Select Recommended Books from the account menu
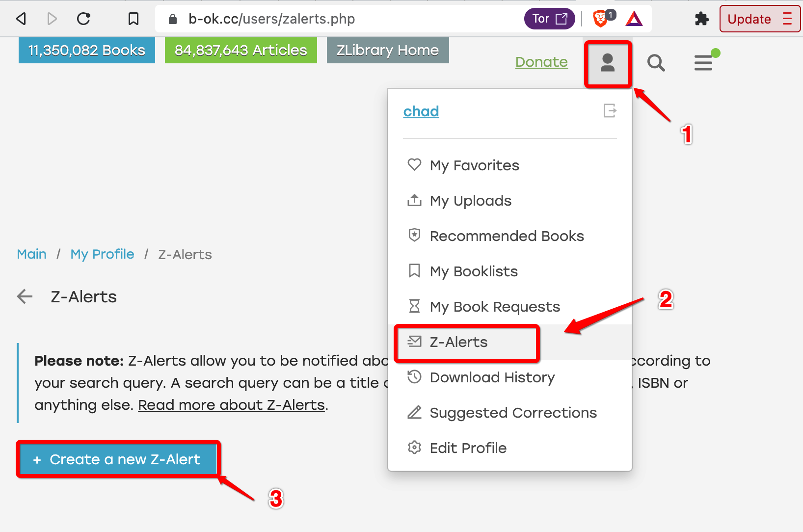Image resolution: width=803 pixels, height=532 pixels. point(507,236)
